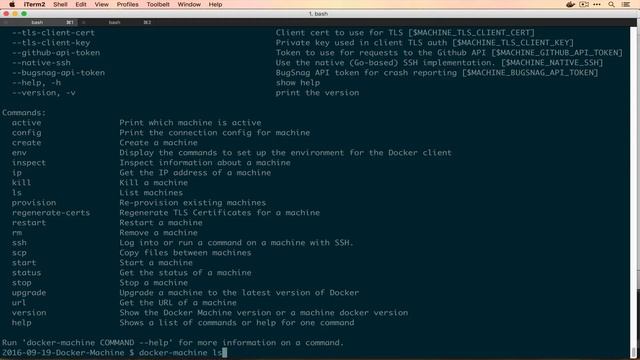Open the iTerm2 application menu

pyautogui.click(x=34, y=4)
